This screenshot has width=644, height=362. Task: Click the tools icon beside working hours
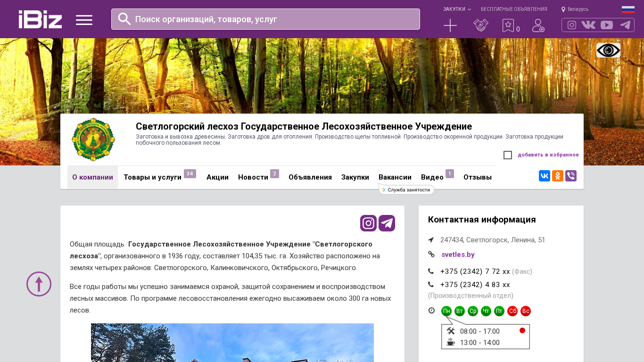pyautogui.click(x=451, y=331)
